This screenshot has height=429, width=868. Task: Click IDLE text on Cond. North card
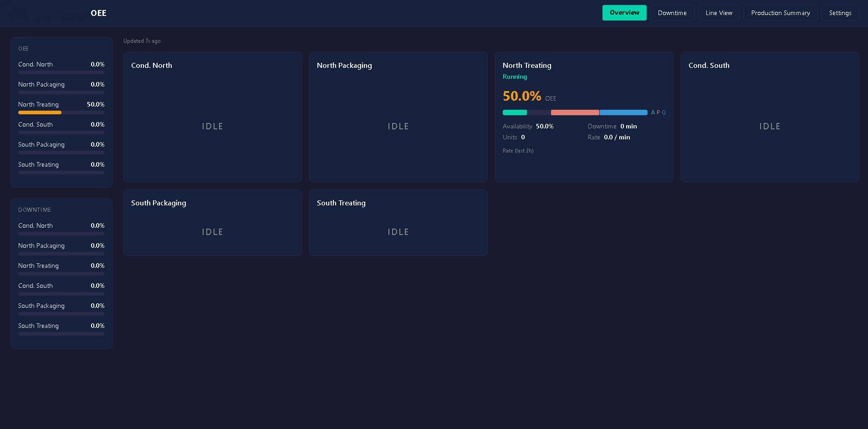(213, 126)
